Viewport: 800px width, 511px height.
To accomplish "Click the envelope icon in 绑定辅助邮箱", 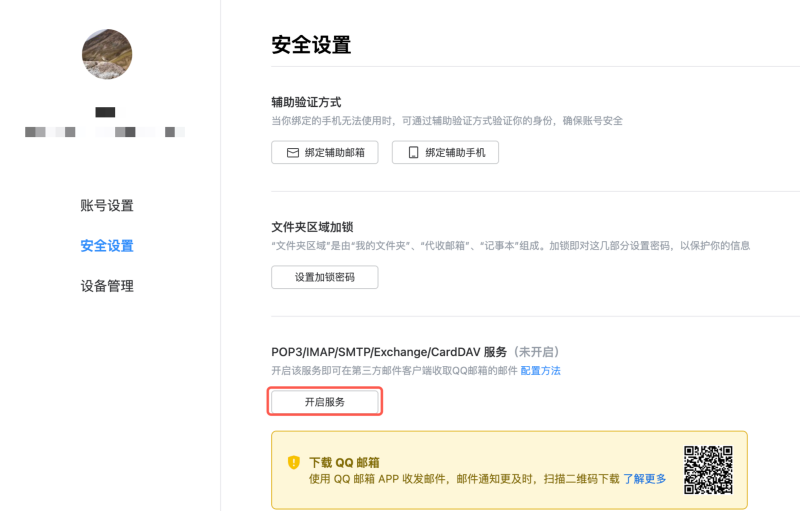I will (293, 152).
